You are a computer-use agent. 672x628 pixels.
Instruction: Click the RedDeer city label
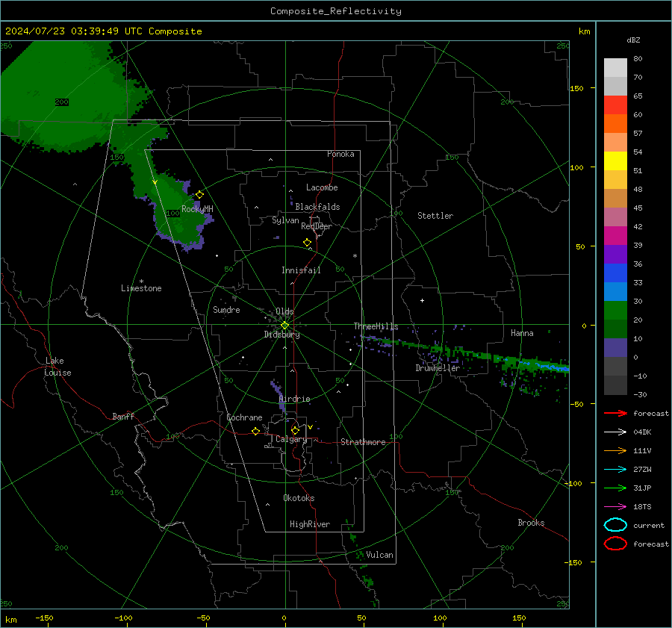point(317,226)
